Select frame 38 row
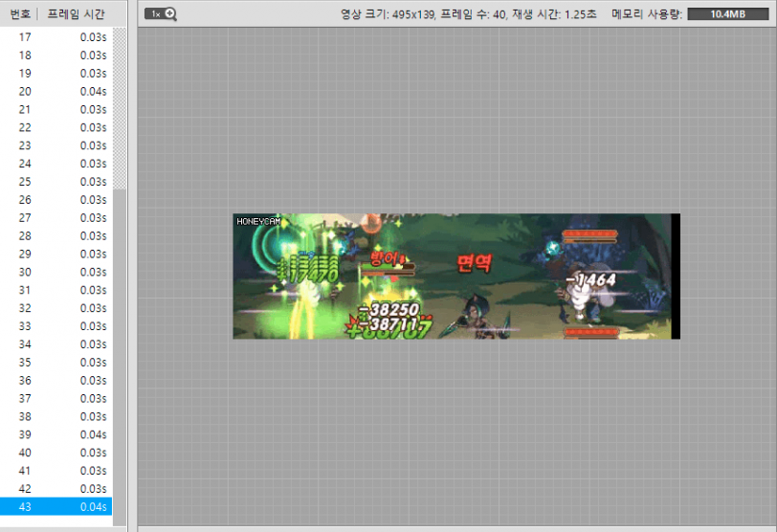This screenshot has width=777, height=532. point(56,416)
